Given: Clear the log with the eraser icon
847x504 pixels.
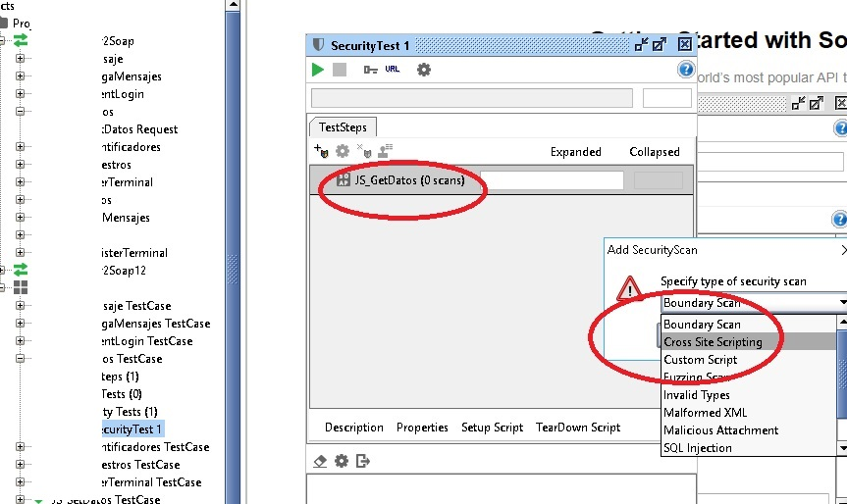Looking at the screenshot, I should coord(320,461).
